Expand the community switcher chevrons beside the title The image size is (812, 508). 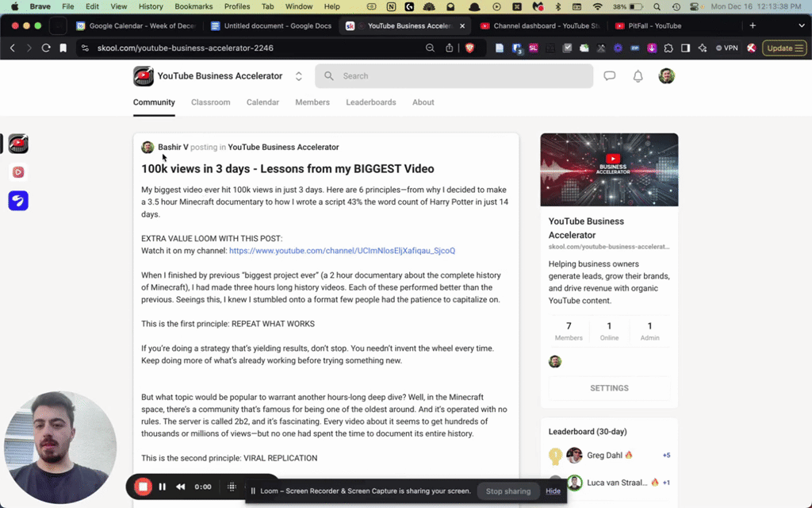pyautogui.click(x=298, y=76)
